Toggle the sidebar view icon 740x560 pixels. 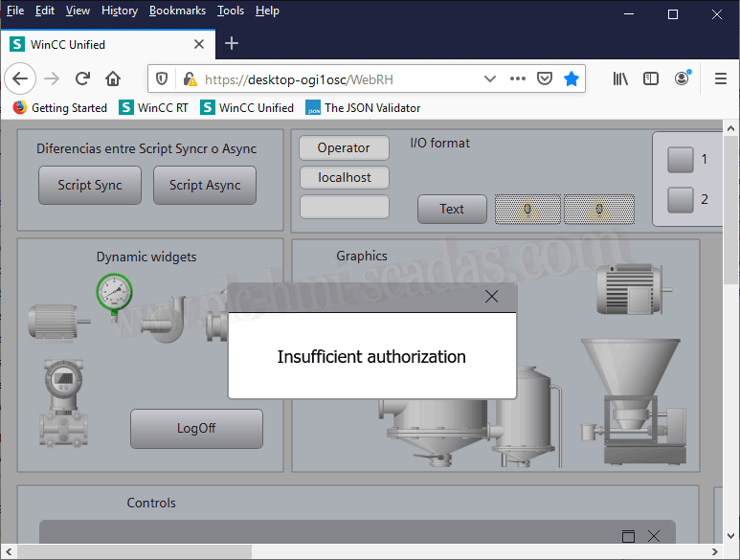[x=651, y=78]
